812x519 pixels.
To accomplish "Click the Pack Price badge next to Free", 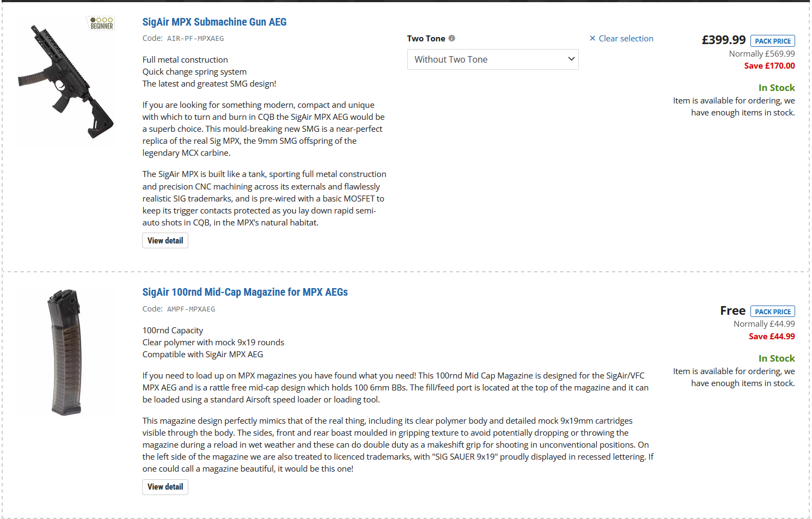I will click(x=772, y=312).
